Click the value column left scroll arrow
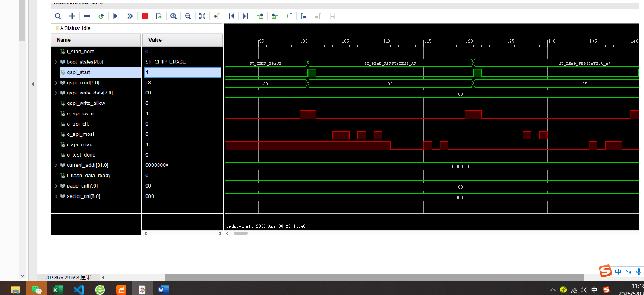This screenshot has width=644, height=295. (146, 233)
